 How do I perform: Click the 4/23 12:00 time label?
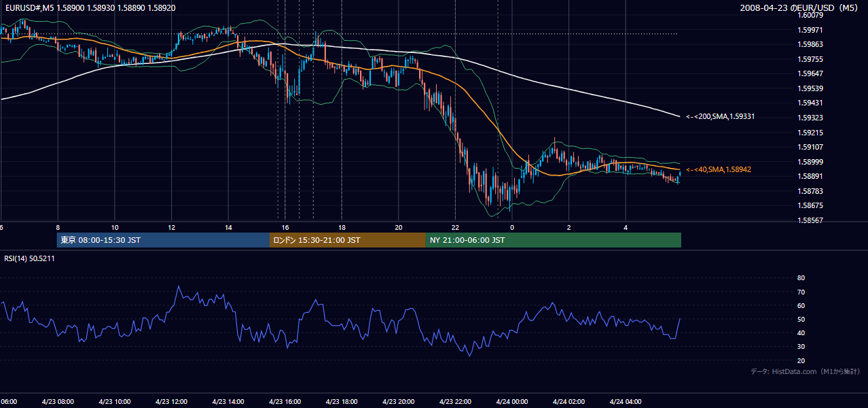coord(171,402)
